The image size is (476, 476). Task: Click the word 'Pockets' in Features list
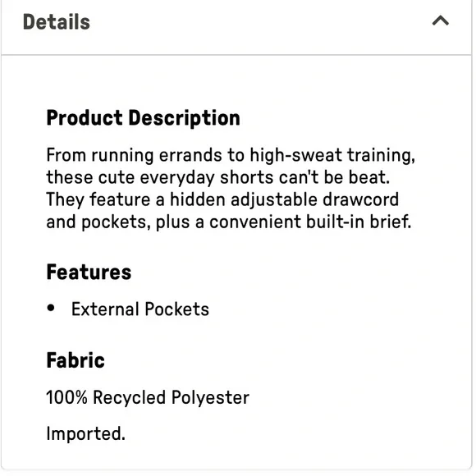(177, 309)
